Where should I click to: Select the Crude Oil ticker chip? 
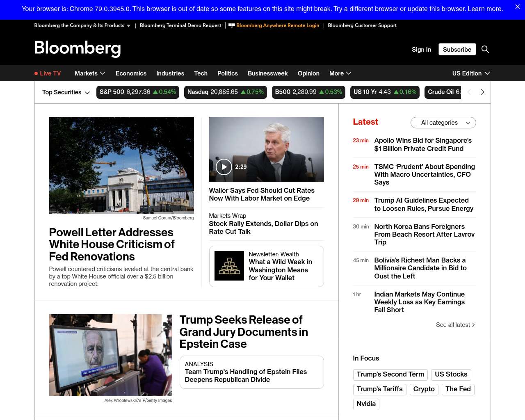click(443, 92)
